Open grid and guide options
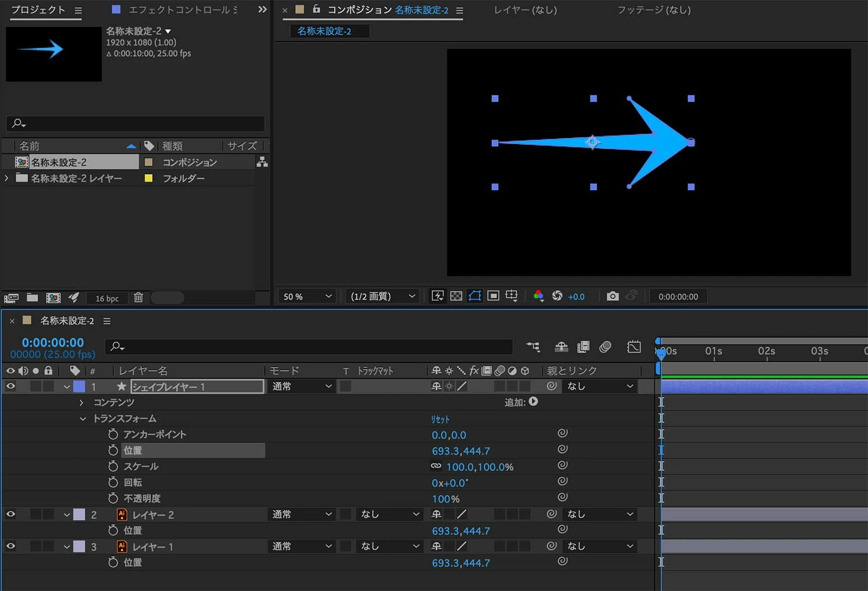This screenshot has height=591, width=868. pyautogui.click(x=512, y=296)
